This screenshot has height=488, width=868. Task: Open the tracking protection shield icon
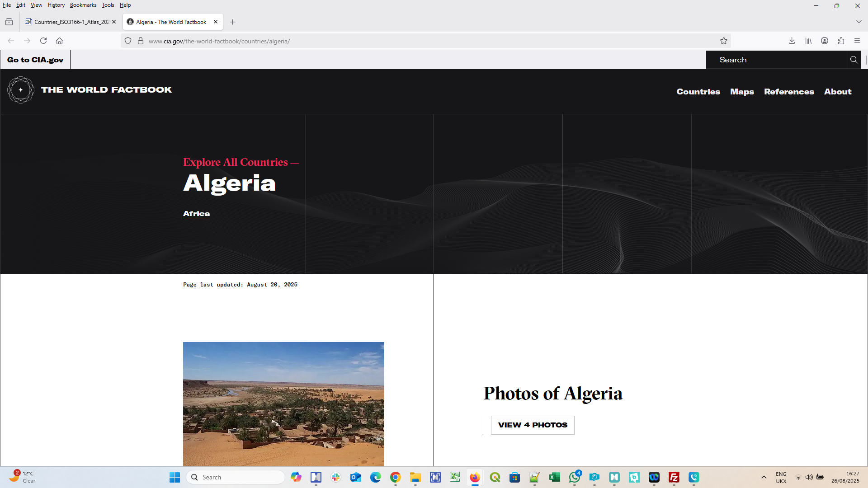(x=128, y=41)
